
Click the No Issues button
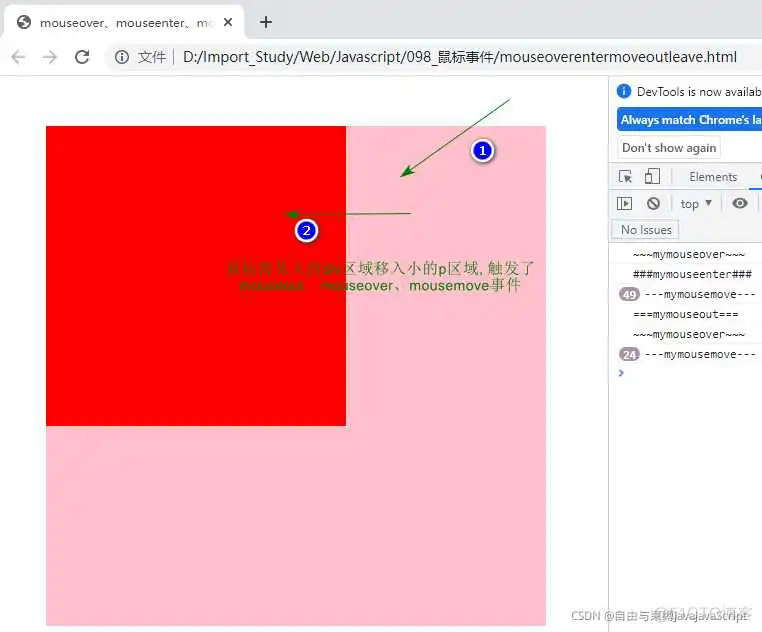coord(646,230)
